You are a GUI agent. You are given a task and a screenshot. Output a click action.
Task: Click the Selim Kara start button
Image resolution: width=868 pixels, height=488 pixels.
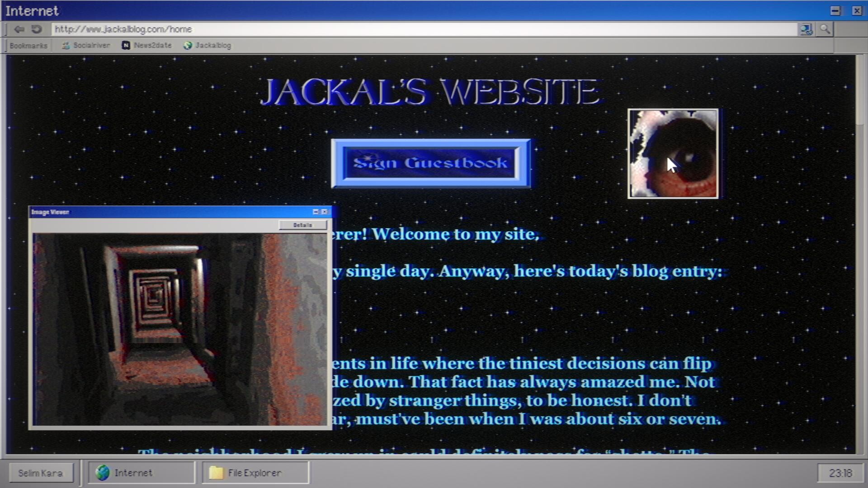tap(41, 473)
